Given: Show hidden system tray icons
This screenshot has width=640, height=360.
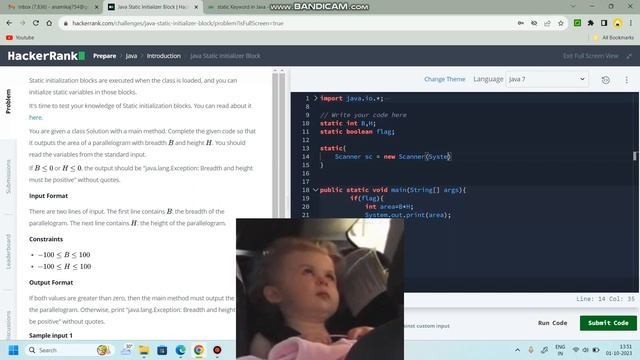Looking at the screenshot, I should click(x=517, y=350).
